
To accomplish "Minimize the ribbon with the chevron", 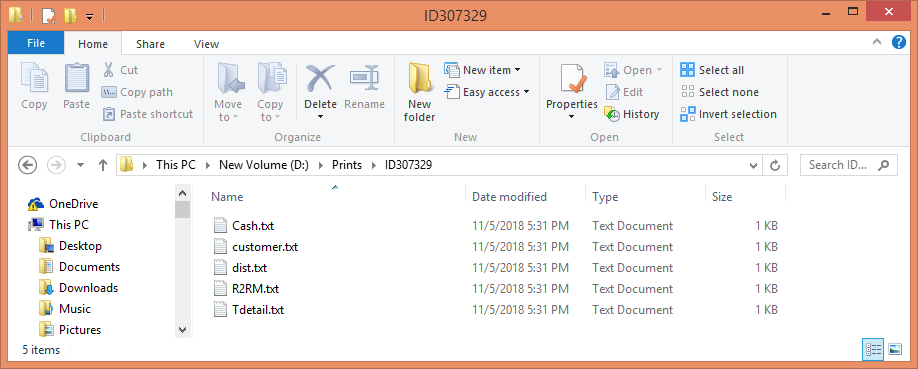I will coord(877,42).
